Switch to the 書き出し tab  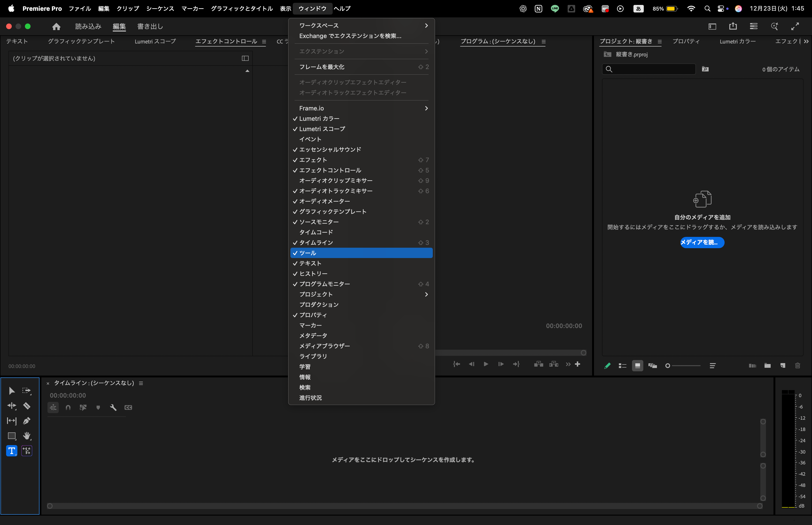[x=150, y=27]
